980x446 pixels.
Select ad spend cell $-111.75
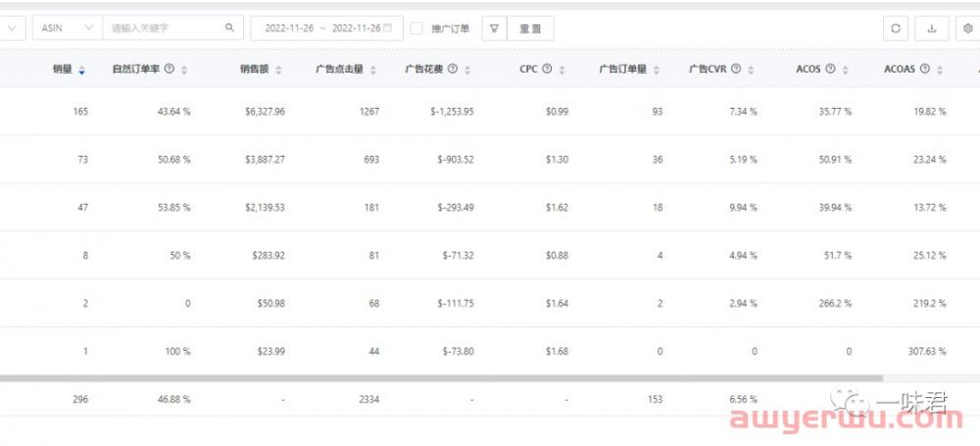coord(456,304)
